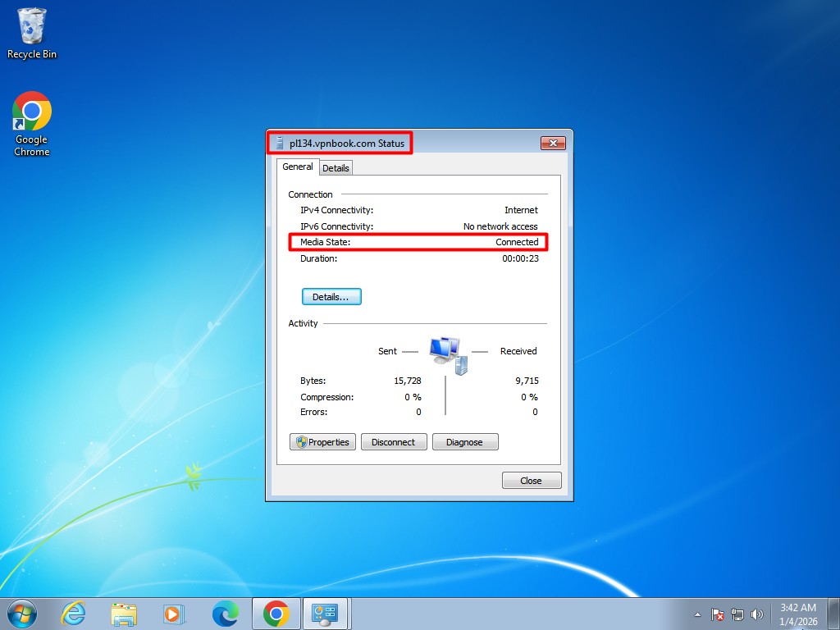Screen dimensions: 840x630
Task: Click the clock in the system tray
Action: coord(797,614)
